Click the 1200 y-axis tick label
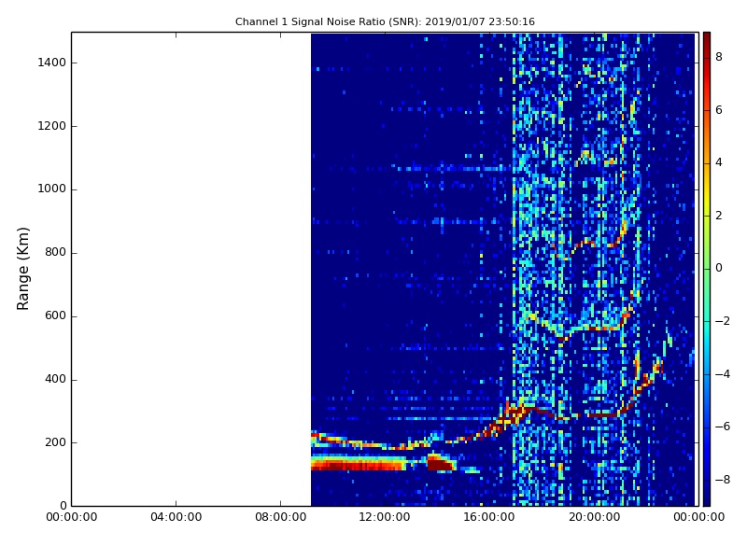This screenshot has height=560, width=747. (52, 126)
